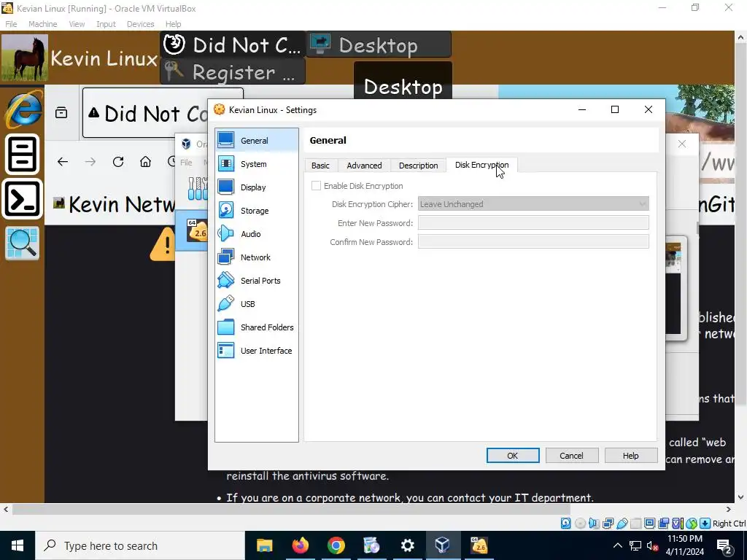
Task: Click guest browser reload button
Action: pos(118,162)
